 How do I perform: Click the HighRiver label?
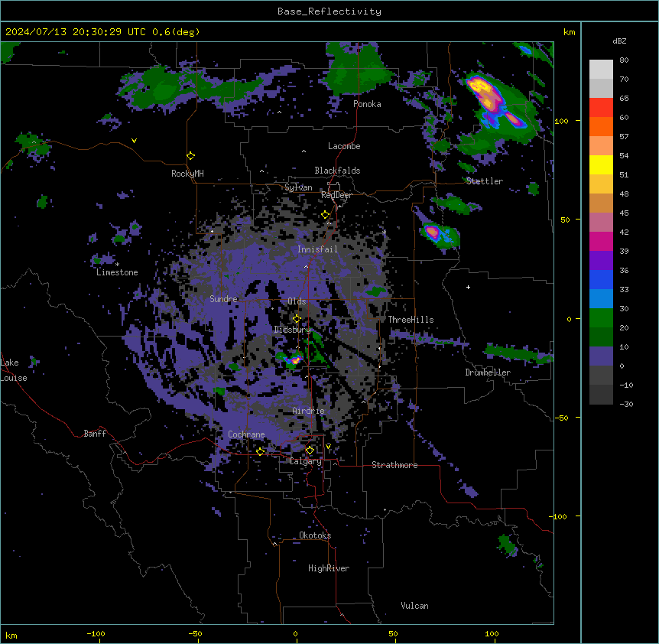pyautogui.click(x=329, y=568)
